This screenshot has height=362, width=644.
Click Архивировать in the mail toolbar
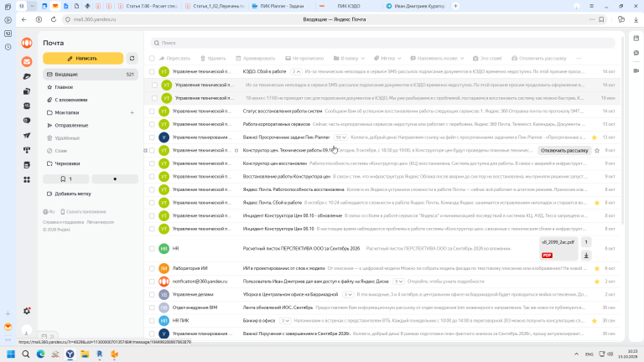coord(256,59)
